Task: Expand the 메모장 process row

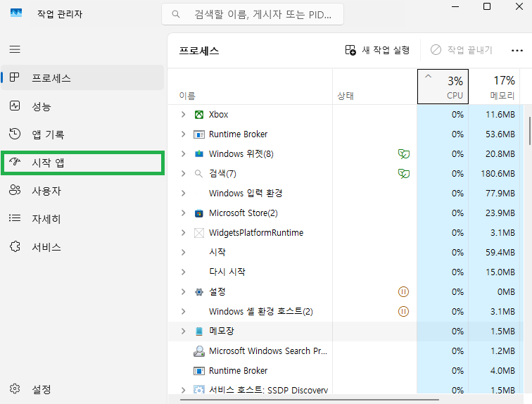Action: [183, 331]
